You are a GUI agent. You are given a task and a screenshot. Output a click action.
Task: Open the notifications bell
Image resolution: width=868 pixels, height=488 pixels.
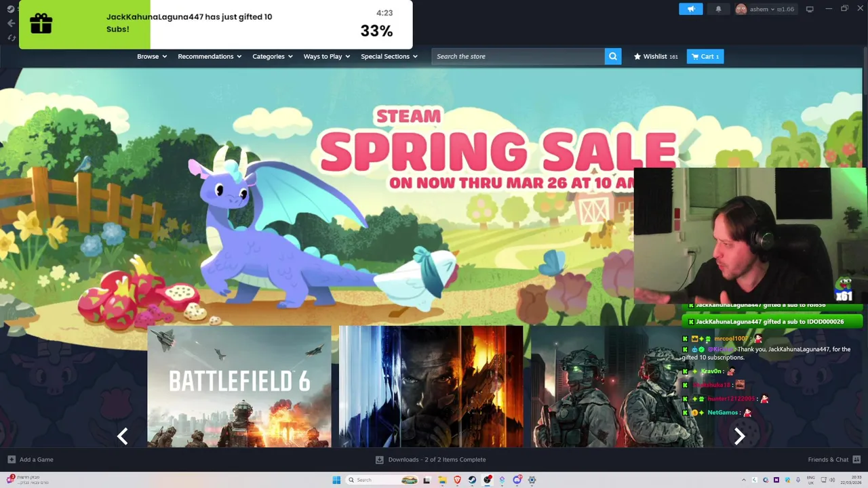[718, 9]
